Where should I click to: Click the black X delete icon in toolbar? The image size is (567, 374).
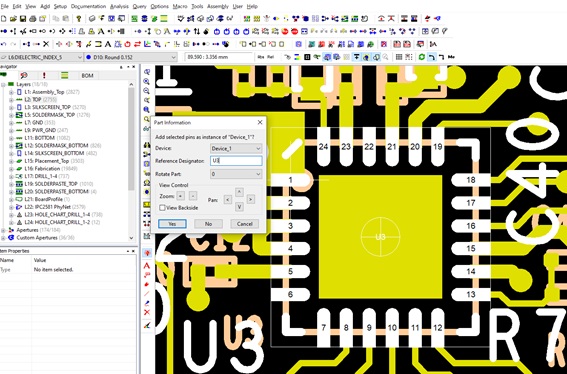(46, 44)
